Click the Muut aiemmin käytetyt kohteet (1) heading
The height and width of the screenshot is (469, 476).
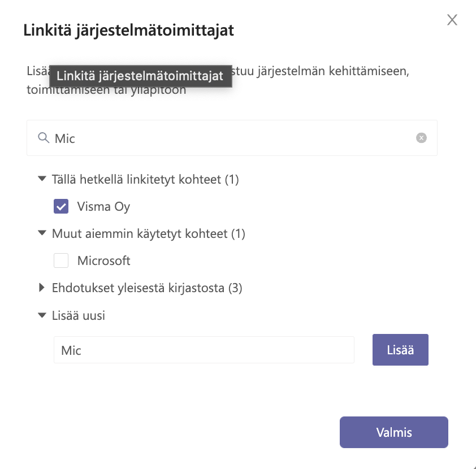click(x=149, y=234)
